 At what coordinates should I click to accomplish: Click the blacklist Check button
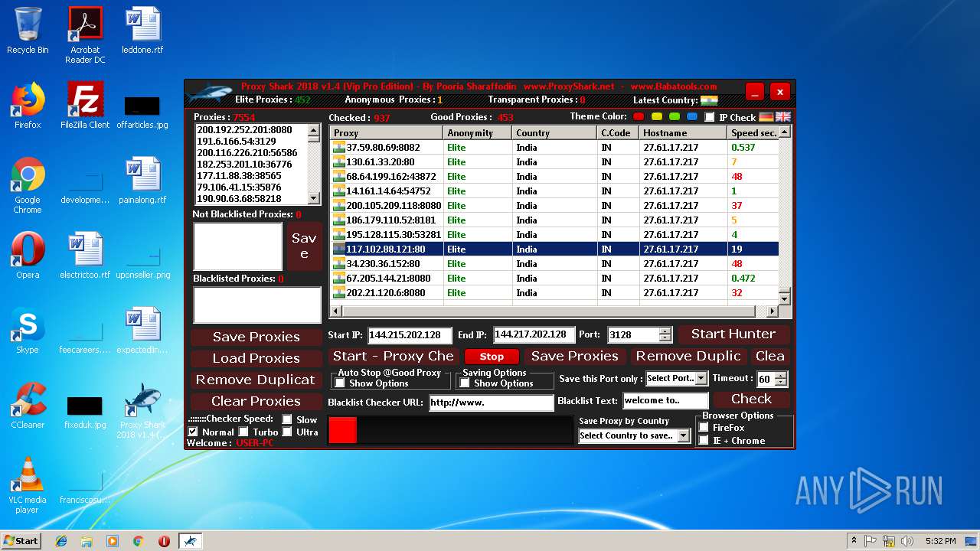point(751,399)
